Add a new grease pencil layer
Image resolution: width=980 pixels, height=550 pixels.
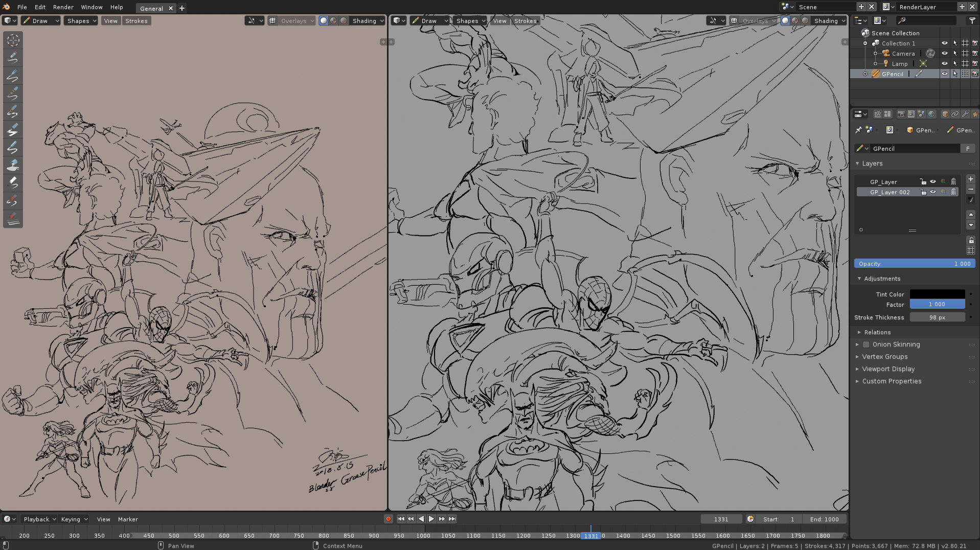[x=971, y=179]
